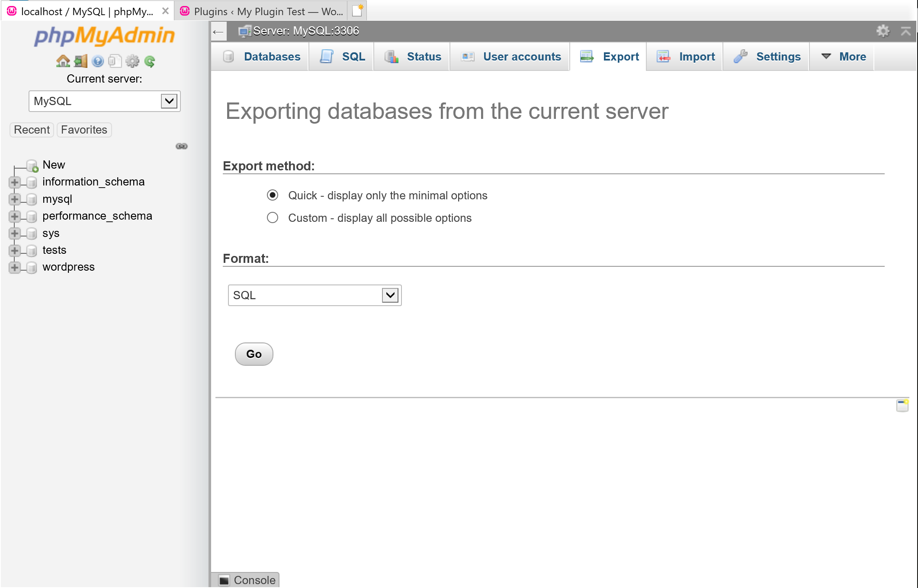Select Custom export method radio button
Screen dimensions: 918x588
273,217
